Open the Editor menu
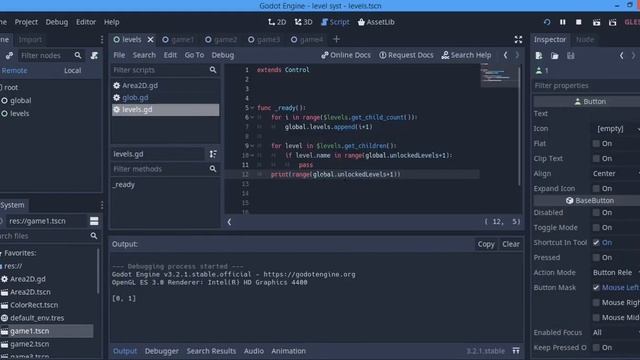640x360 pixels. coord(86,22)
